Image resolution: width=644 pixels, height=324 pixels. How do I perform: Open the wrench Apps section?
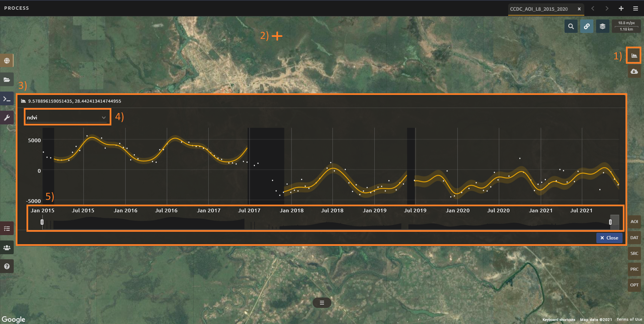click(7, 118)
